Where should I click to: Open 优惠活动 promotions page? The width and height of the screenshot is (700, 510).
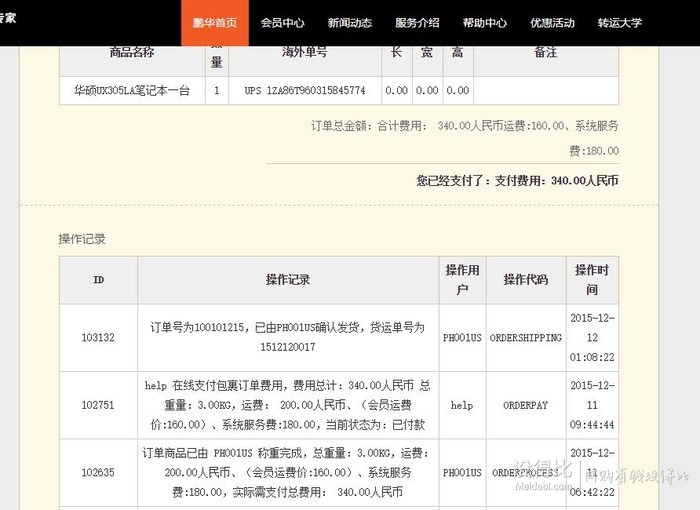point(552,23)
